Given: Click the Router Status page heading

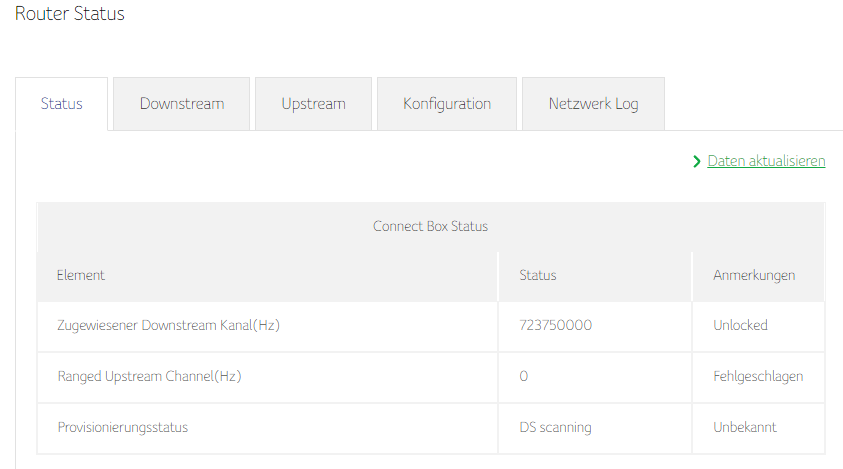Looking at the screenshot, I should pyautogui.click(x=70, y=13).
